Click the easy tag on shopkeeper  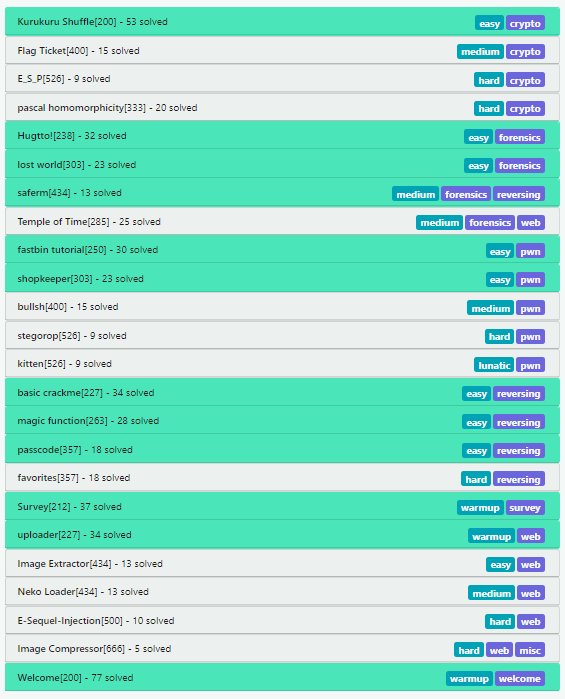pyautogui.click(x=500, y=280)
